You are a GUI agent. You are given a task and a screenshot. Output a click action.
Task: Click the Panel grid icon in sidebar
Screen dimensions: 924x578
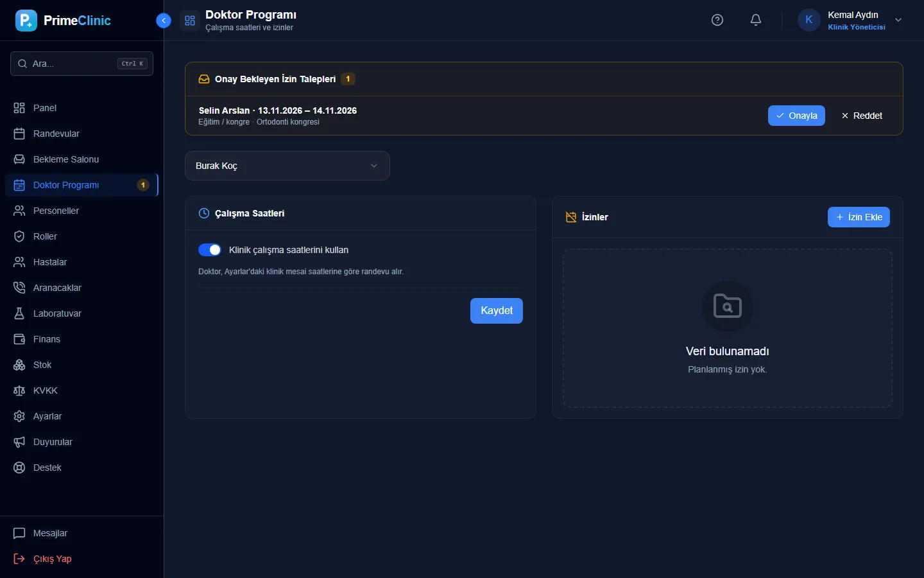pyautogui.click(x=19, y=108)
